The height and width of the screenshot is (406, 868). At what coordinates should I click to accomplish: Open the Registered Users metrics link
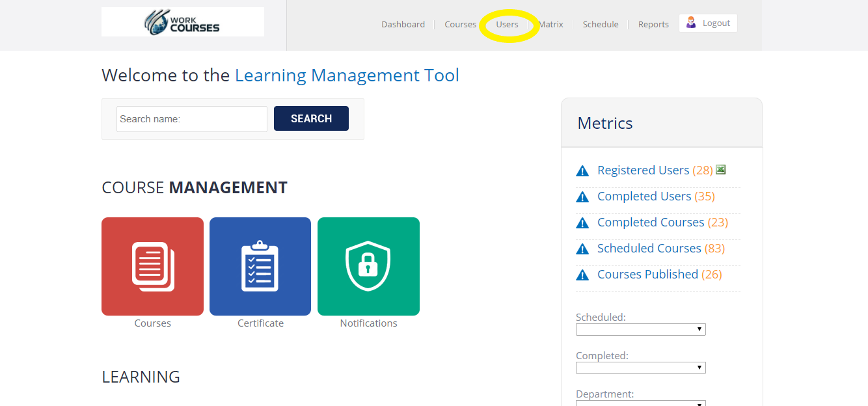(x=643, y=170)
